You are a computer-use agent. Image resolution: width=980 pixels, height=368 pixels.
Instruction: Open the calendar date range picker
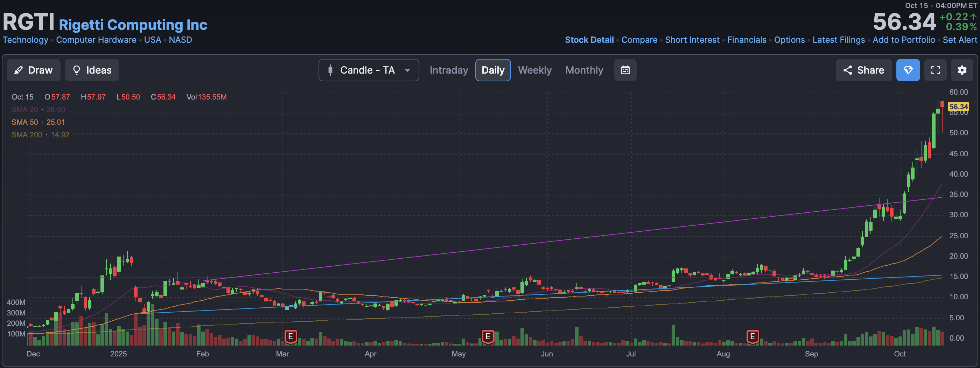click(x=625, y=70)
